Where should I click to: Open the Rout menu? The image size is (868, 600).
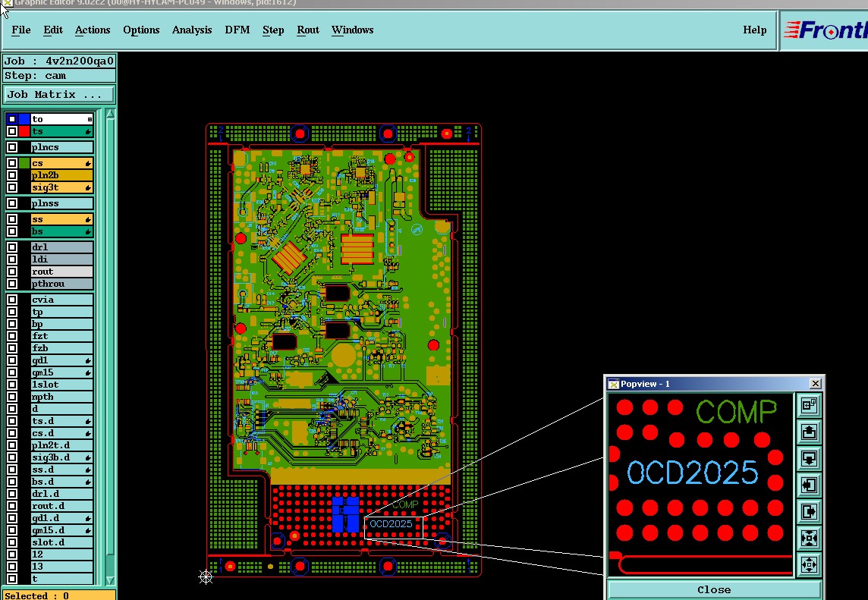coord(308,30)
